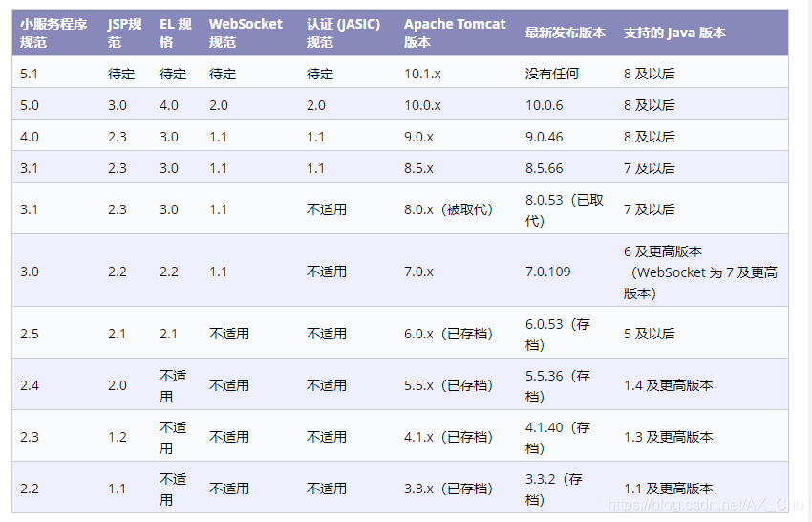The height and width of the screenshot is (522, 812).
Task: Select the '4.1.x（已存档）' cell
Action: pyautogui.click(x=448, y=437)
